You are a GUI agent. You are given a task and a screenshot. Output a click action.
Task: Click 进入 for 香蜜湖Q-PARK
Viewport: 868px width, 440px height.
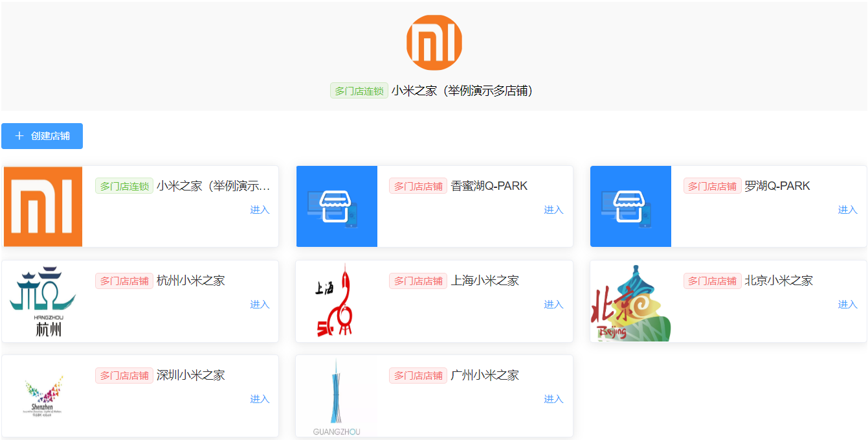(553, 210)
